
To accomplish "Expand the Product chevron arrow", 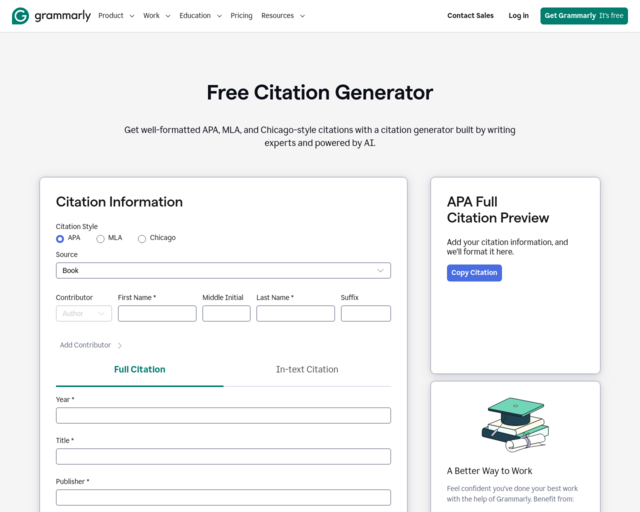I will click(132, 16).
